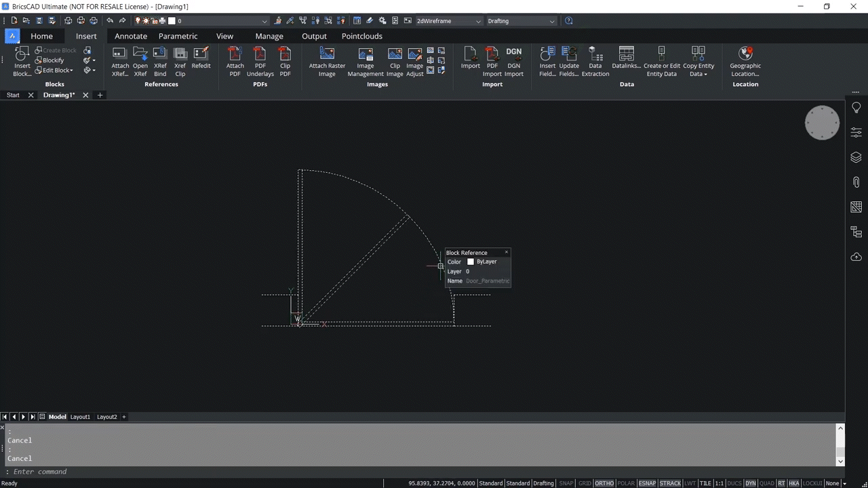
Task: Toggle LWT lineweight display
Action: point(690,483)
